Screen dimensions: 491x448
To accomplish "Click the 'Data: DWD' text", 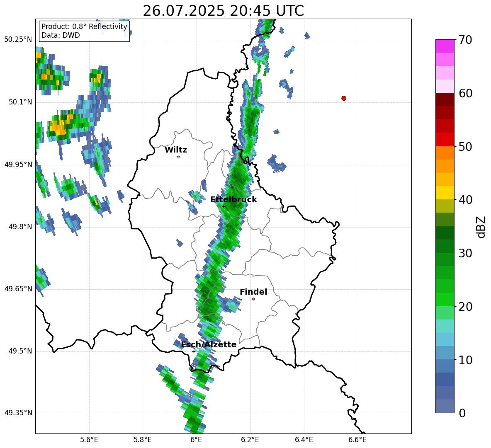I will (61, 35).
